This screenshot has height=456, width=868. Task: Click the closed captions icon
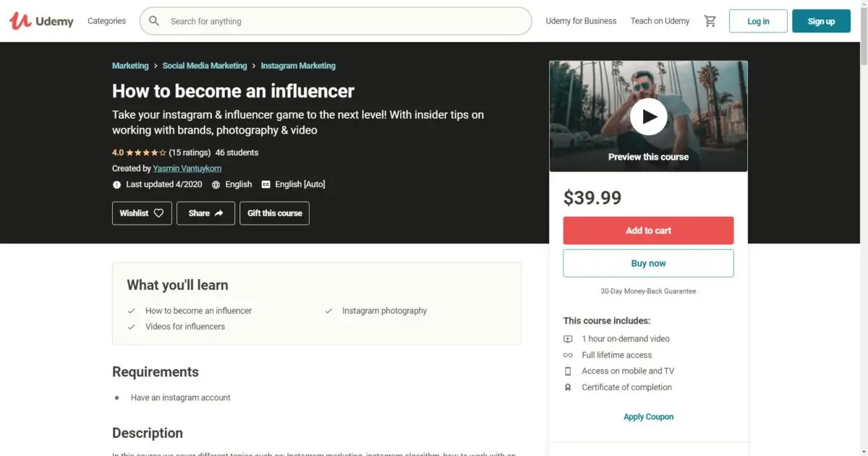click(266, 184)
